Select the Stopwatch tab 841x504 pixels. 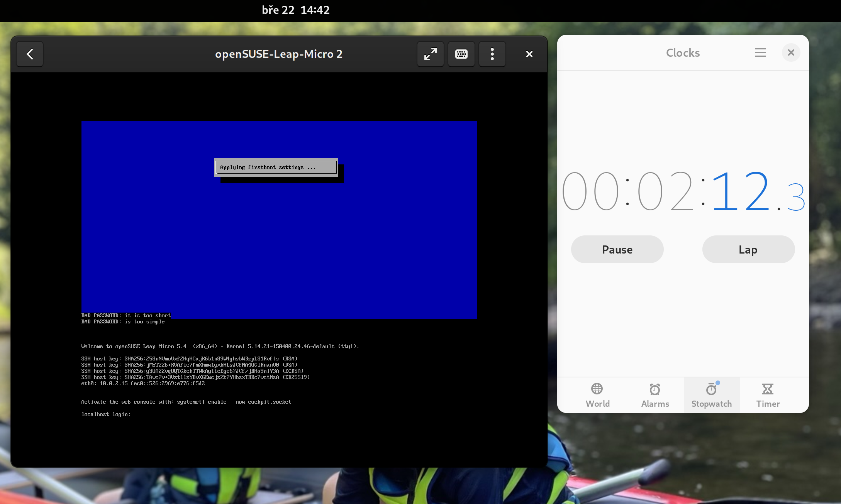click(711, 395)
